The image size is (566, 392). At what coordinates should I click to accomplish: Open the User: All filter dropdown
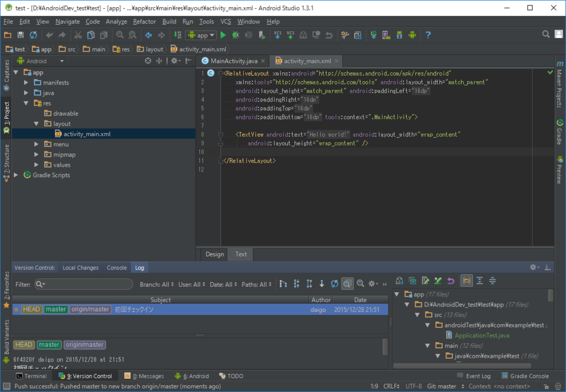coord(192,284)
